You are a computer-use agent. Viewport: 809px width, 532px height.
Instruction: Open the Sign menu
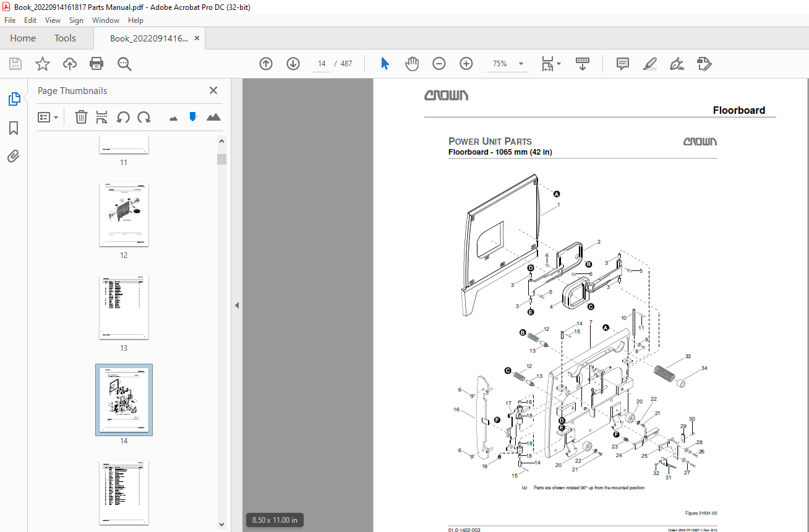coord(76,20)
